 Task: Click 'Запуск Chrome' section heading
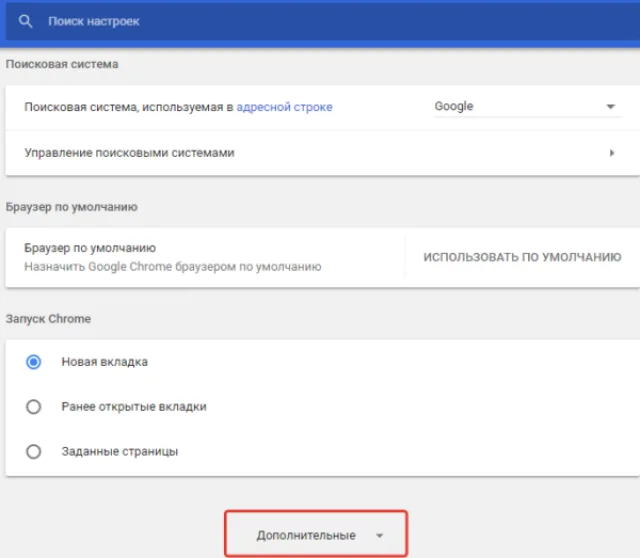pos(48,319)
